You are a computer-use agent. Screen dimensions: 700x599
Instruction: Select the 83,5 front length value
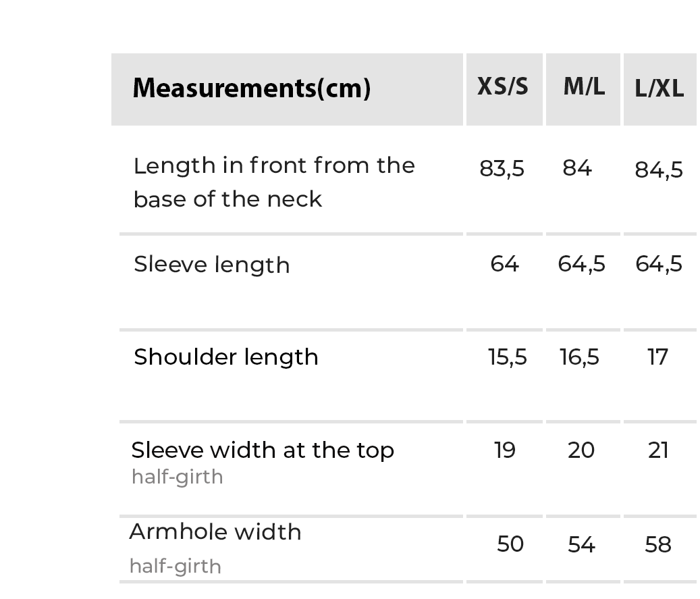502,169
